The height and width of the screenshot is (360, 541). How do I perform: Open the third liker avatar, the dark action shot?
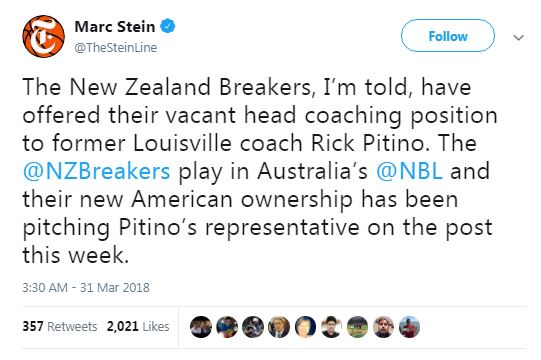coord(253,327)
